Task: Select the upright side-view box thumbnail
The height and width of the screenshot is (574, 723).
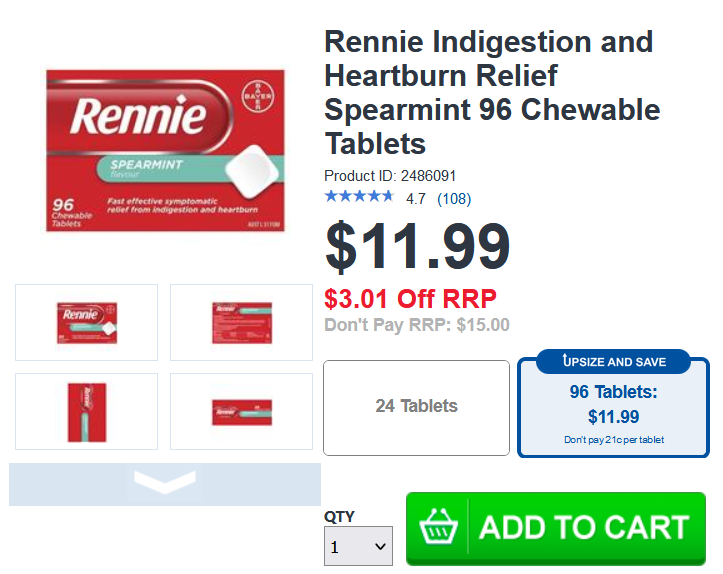Action: pos(86,411)
